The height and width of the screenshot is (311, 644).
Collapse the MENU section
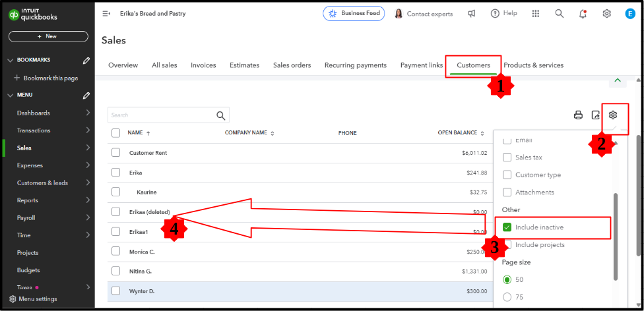11,95
